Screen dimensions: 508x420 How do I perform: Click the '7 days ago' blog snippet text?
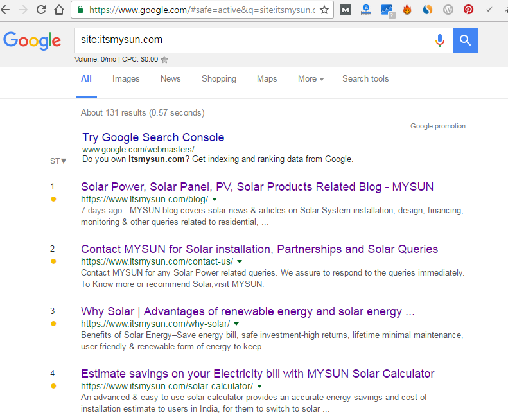click(101, 211)
